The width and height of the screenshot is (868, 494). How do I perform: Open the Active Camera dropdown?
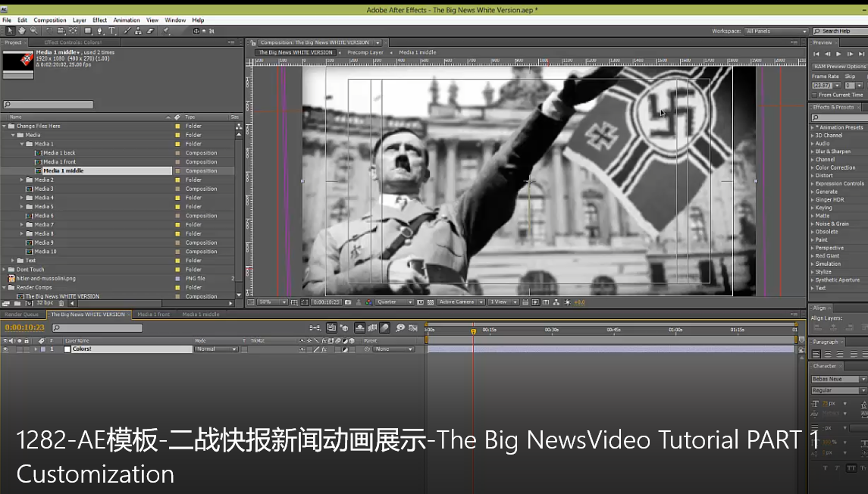click(461, 302)
